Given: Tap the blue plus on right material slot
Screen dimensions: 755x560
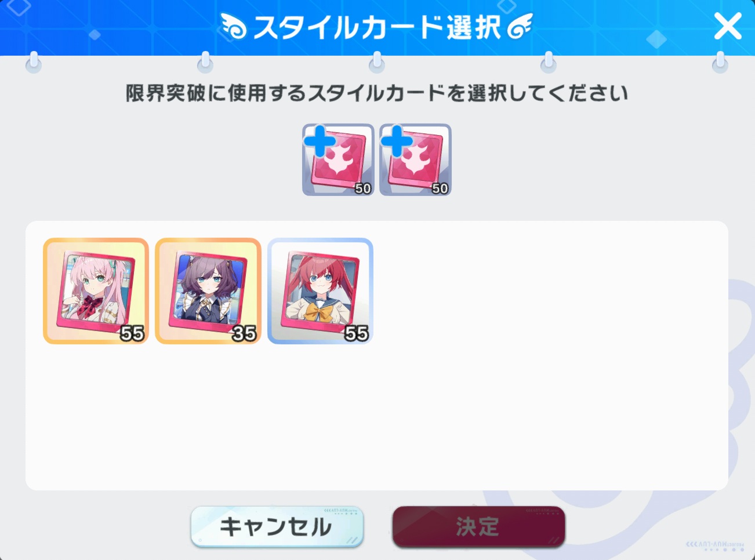Looking at the screenshot, I should coord(396,141).
